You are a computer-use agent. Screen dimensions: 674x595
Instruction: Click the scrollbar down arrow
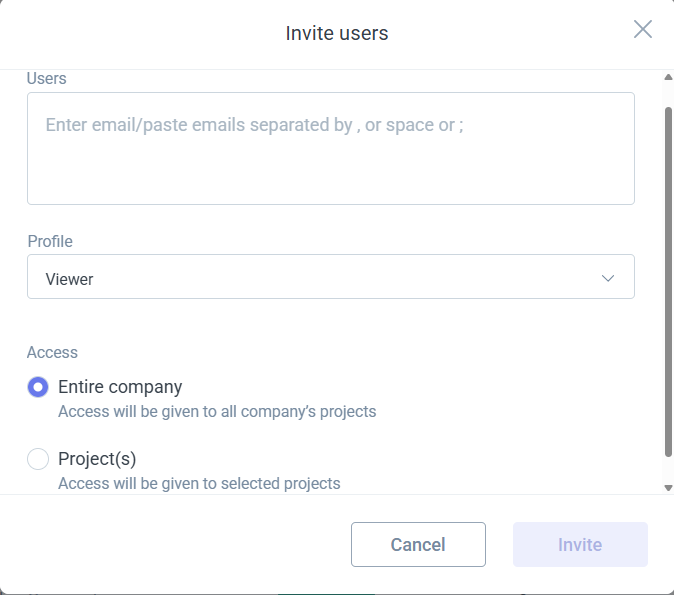pyautogui.click(x=668, y=487)
